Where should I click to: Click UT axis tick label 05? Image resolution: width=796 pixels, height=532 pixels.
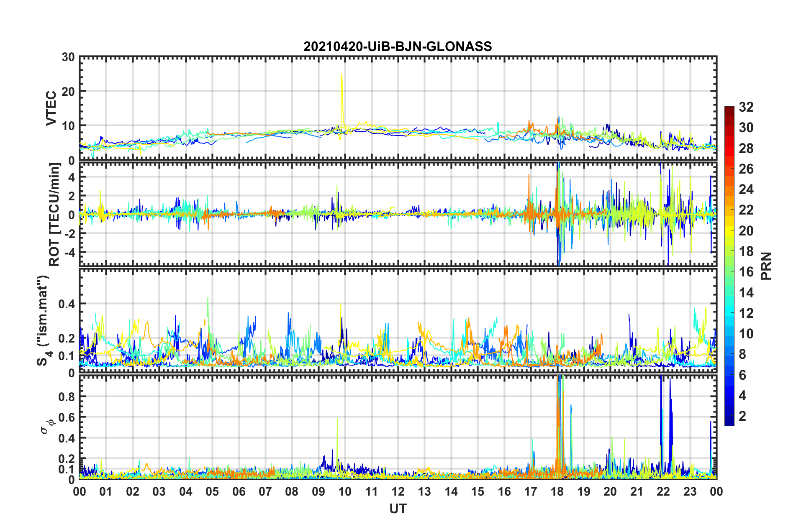[212, 491]
